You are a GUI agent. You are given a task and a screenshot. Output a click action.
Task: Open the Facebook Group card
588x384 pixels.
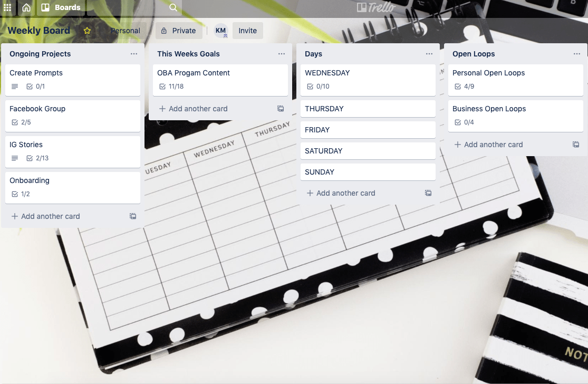pos(73,116)
